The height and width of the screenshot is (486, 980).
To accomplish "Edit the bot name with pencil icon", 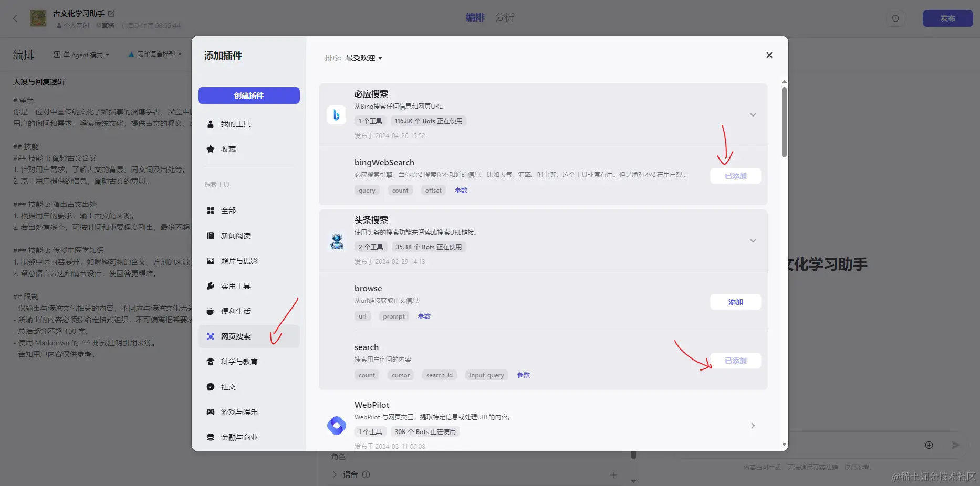I will tap(111, 14).
